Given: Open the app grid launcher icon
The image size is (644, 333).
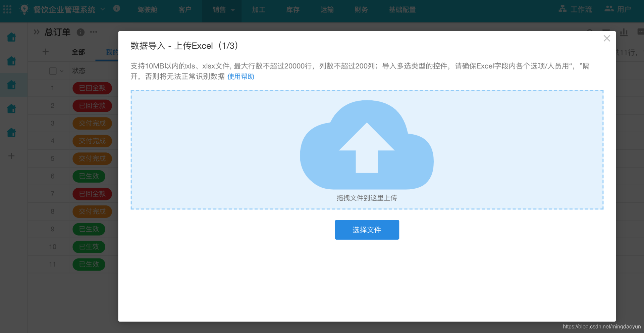Looking at the screenshot, I should point(7,9).
